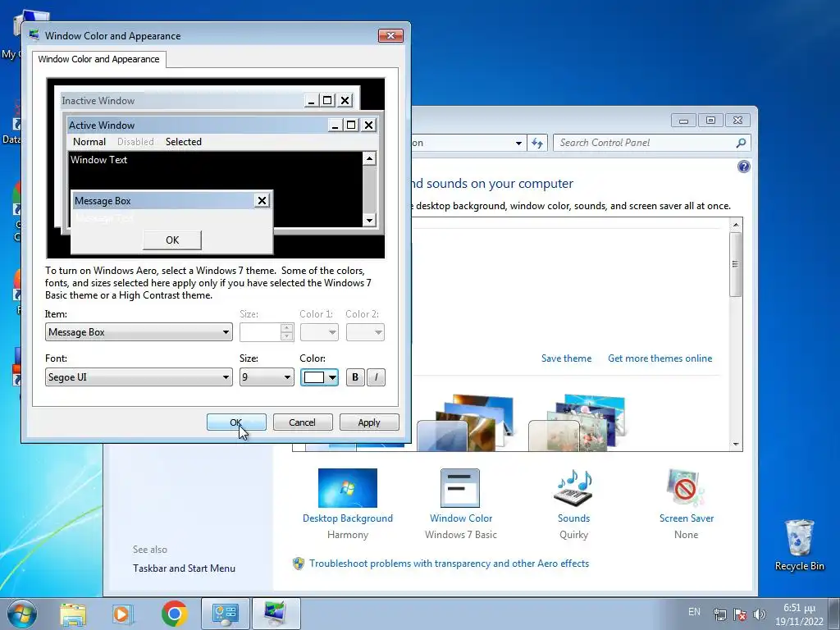Click the OK button in the dialog
This screenshot has width=840, height=630.
click(236, 422)
